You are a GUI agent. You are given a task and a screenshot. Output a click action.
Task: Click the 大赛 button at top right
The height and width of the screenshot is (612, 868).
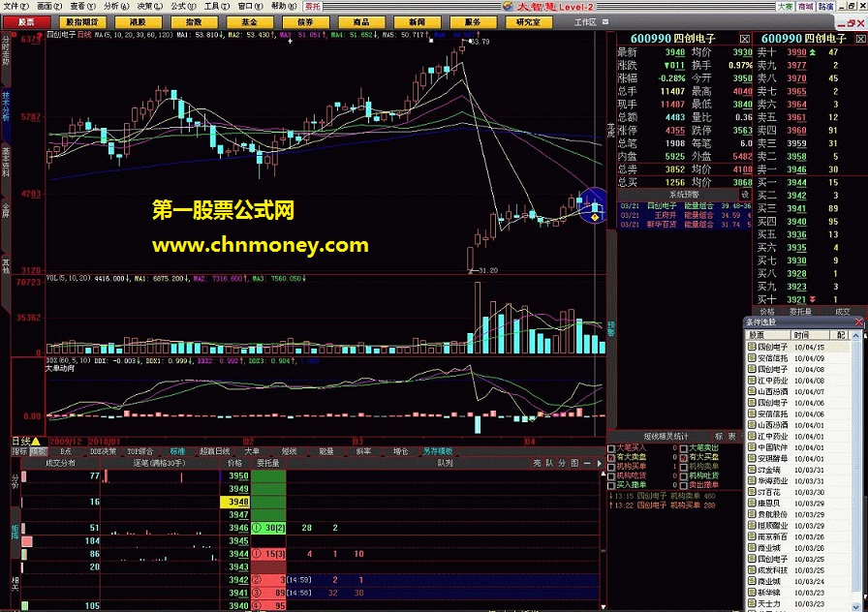pos(785,7)
